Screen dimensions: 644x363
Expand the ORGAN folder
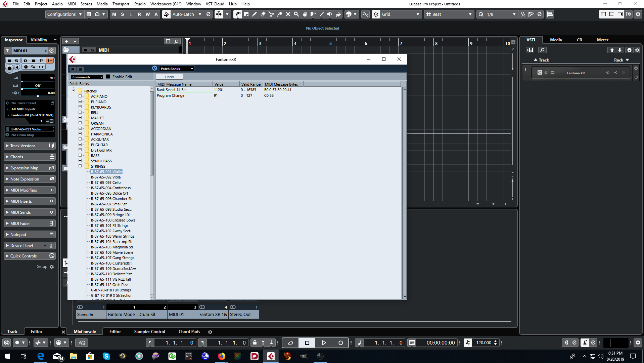click(80, 123)
